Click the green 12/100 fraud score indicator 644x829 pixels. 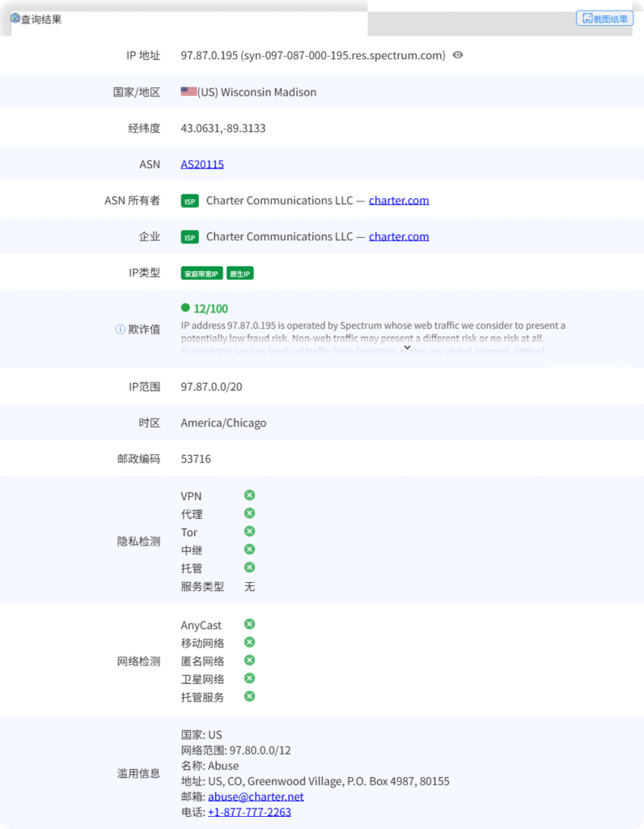pyautogui.click(x=205, y=308)
